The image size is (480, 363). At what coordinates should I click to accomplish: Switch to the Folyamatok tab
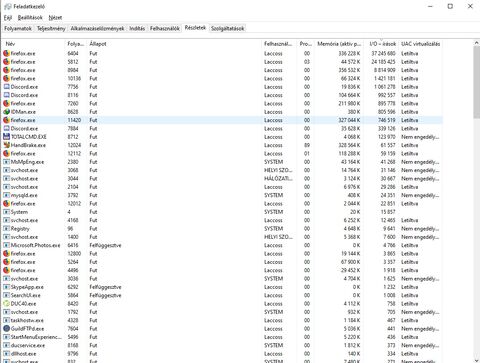(18, 29)
